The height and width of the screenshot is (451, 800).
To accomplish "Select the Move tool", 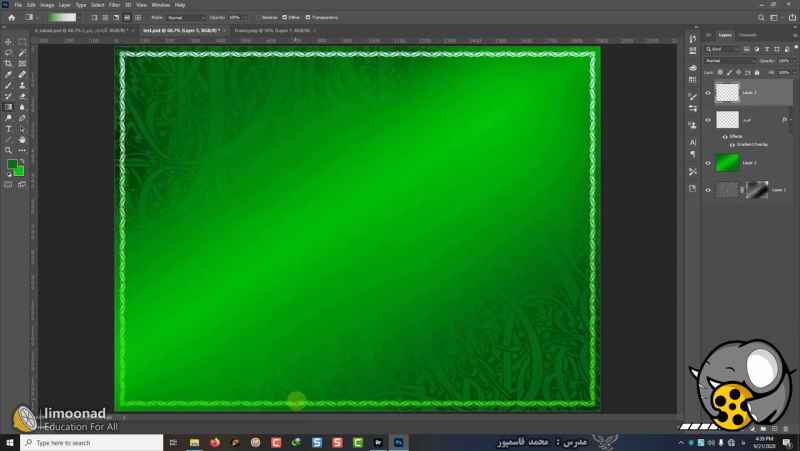I will pyautogui.click(x=8, y=41).
